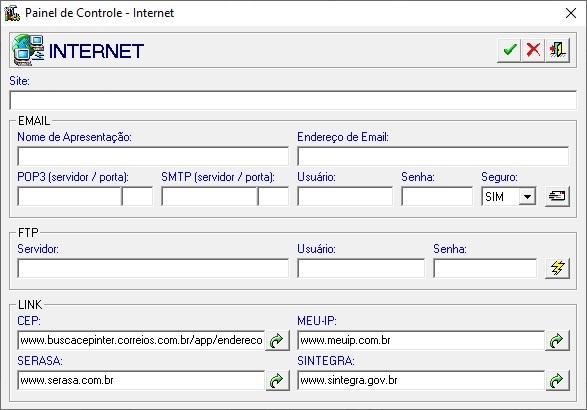The height and width of the screenshot is (410, 587).
Task: Click the EMAIL Senha field
Action: pos(437,196)
